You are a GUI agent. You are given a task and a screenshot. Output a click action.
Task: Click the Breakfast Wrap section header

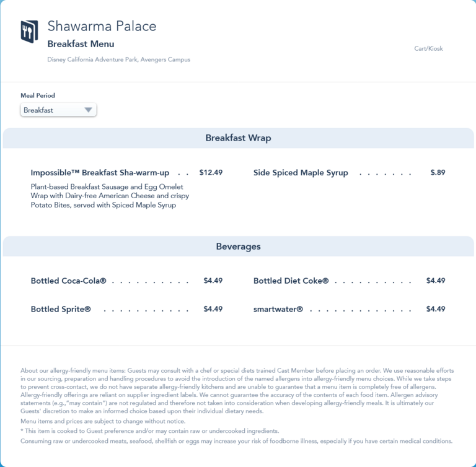tap(238, 138)
